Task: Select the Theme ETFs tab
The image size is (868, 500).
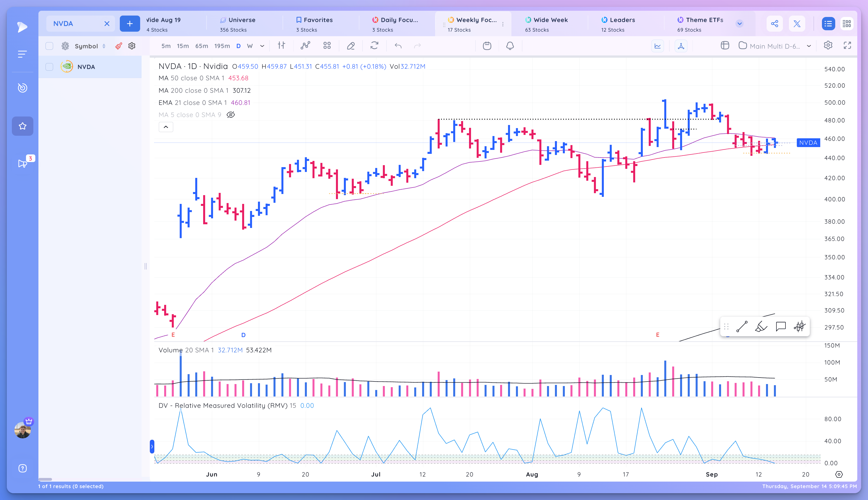Action: tap(700, 24)
